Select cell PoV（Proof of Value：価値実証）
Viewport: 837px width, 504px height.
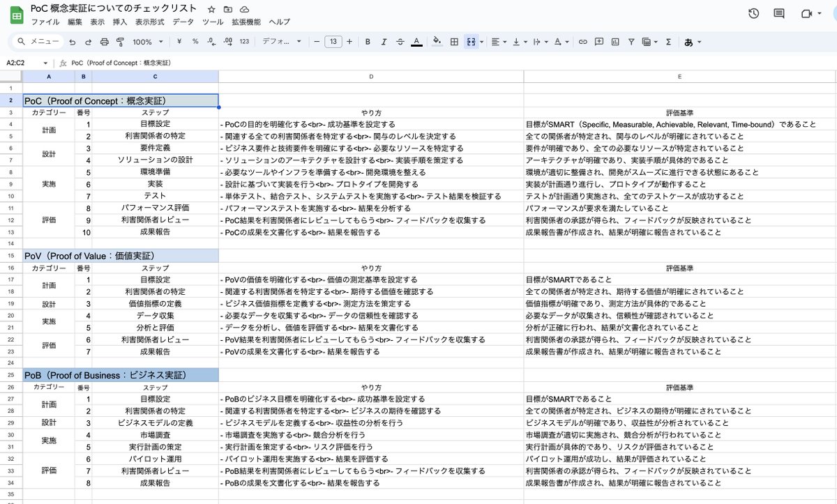(121, 256)
